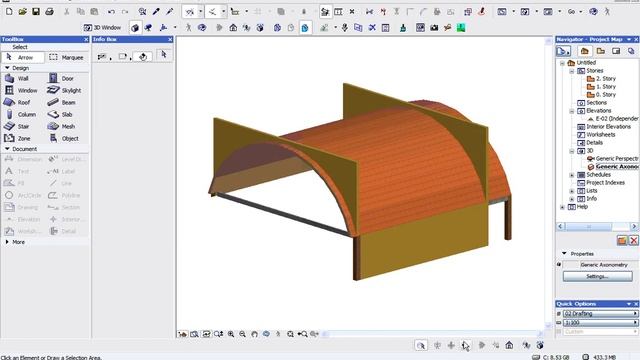Select the Marquee tool
The image size is (640, 360).
tap(66, 58)
